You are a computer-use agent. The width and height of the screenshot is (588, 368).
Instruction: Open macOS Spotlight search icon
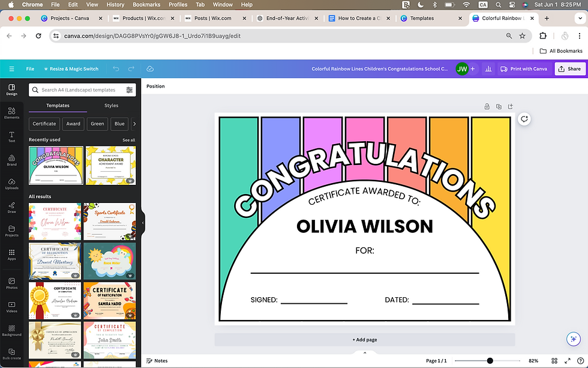[498, 4]
